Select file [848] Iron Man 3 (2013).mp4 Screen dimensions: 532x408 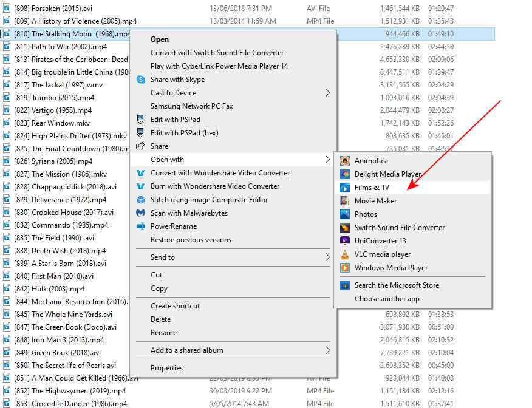click(59, 340)
